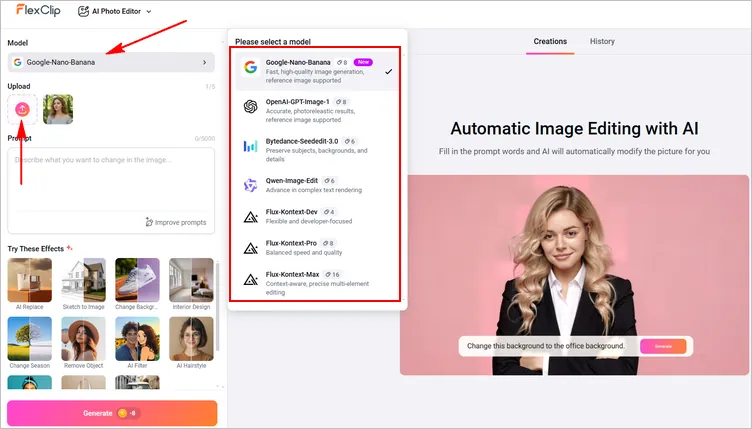Click the FlexClip logo
Screen dimensions: 752x429
(41, 11)
